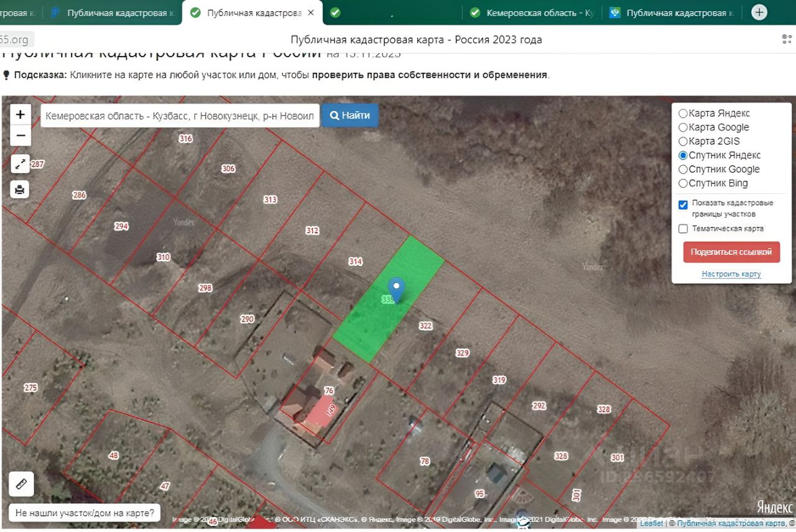Close the active Публичная кадастровая tab
796x532 pixels.
pos(311,12)
